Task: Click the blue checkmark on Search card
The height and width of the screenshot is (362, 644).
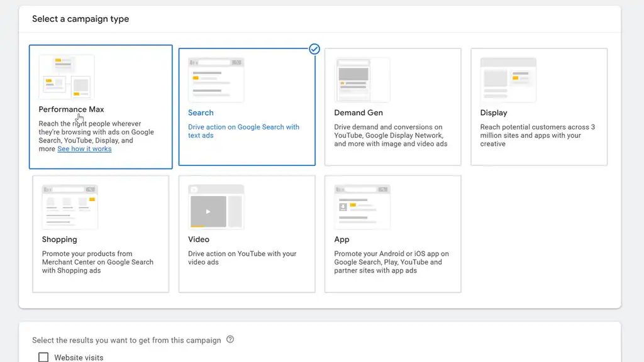Action: point(314,49)
